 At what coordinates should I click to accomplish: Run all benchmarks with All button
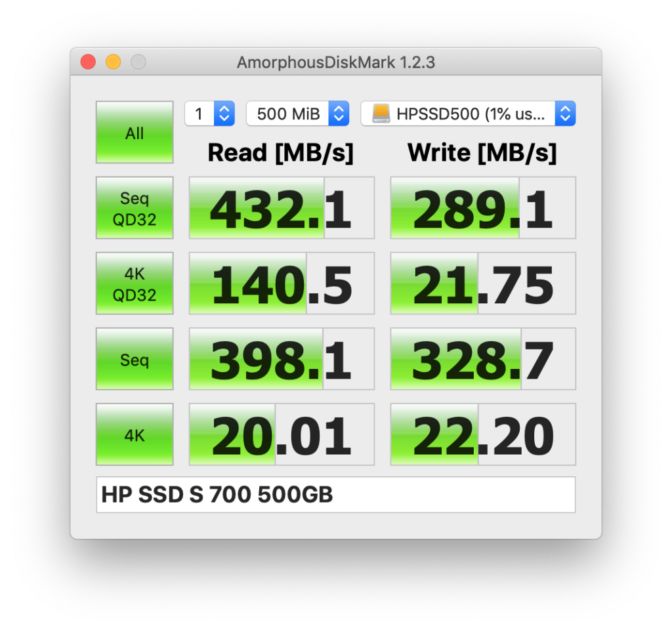(135, 132)
